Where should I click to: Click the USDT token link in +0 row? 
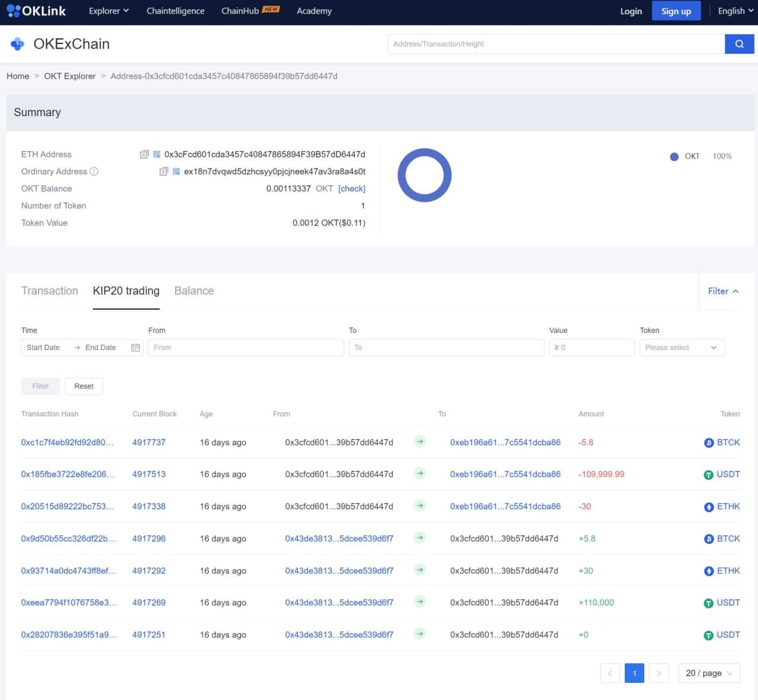728,635
